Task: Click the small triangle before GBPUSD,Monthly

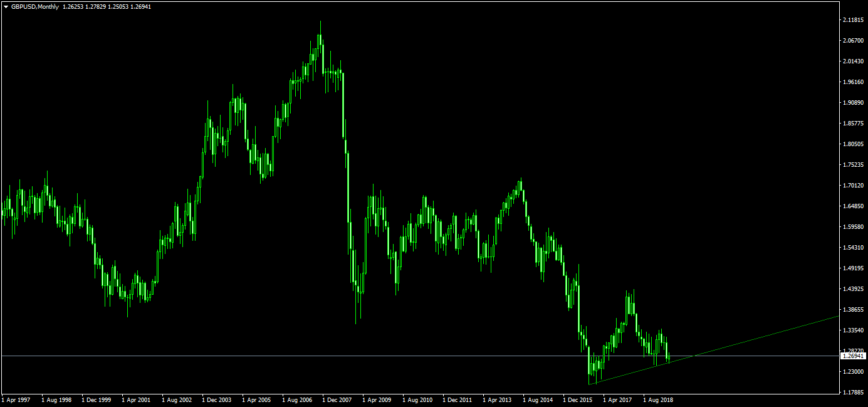Action: [6, 6]
